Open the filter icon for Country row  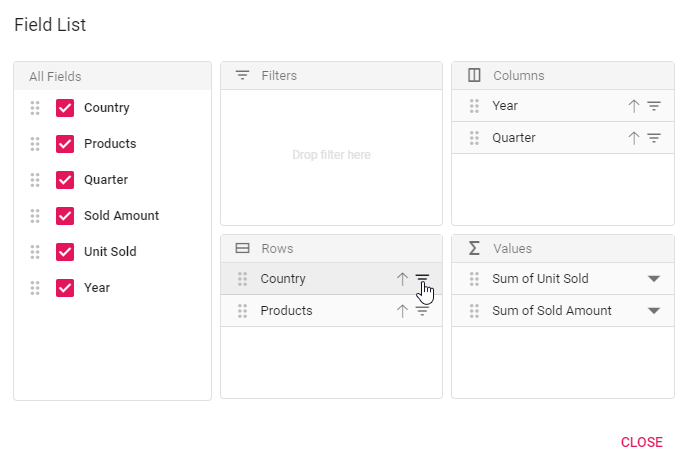tap(422, 279)
